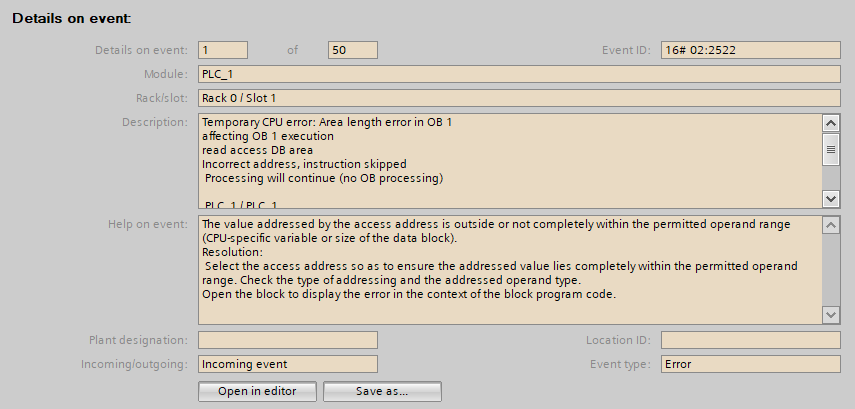Click Help on event scroll down arrow

tap(830, 315)
